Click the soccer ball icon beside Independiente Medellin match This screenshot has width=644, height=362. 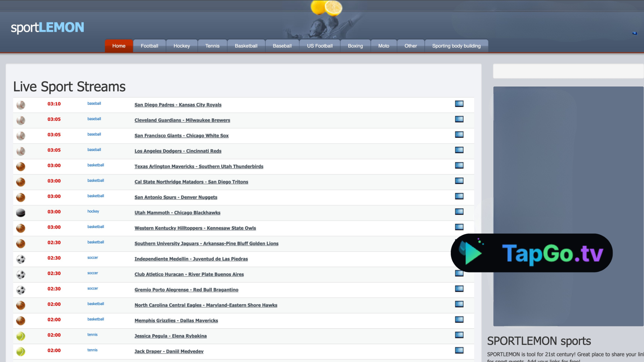20,259
